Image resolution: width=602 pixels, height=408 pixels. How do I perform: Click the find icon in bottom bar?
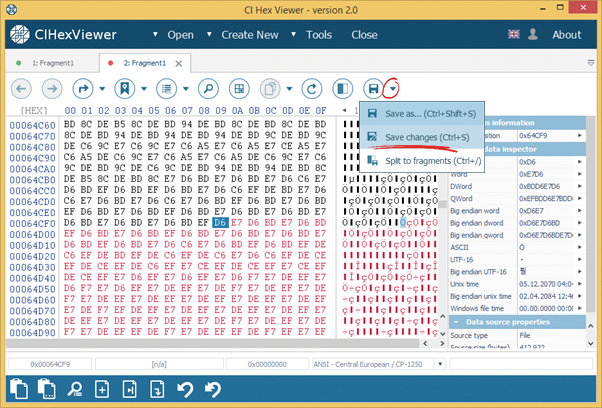coord(74,389)
